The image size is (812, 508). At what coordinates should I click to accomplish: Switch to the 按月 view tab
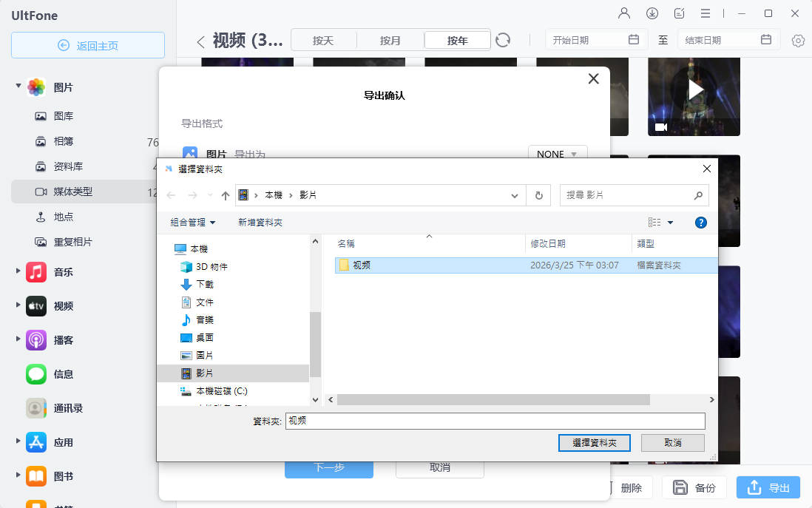(390, 41)
